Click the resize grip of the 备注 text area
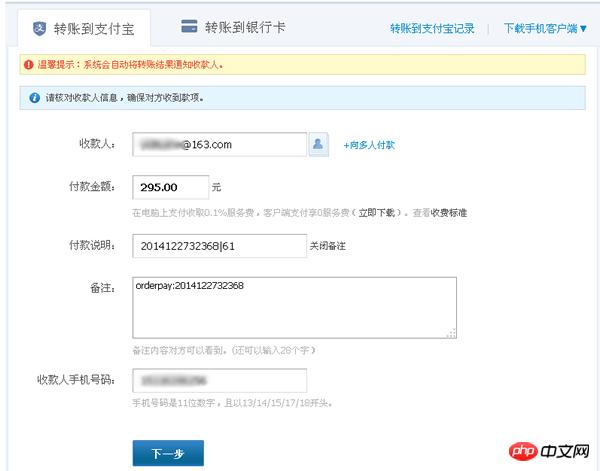This screenshot has height=471, width=600. pyautogui.click(x=452, y=333)
